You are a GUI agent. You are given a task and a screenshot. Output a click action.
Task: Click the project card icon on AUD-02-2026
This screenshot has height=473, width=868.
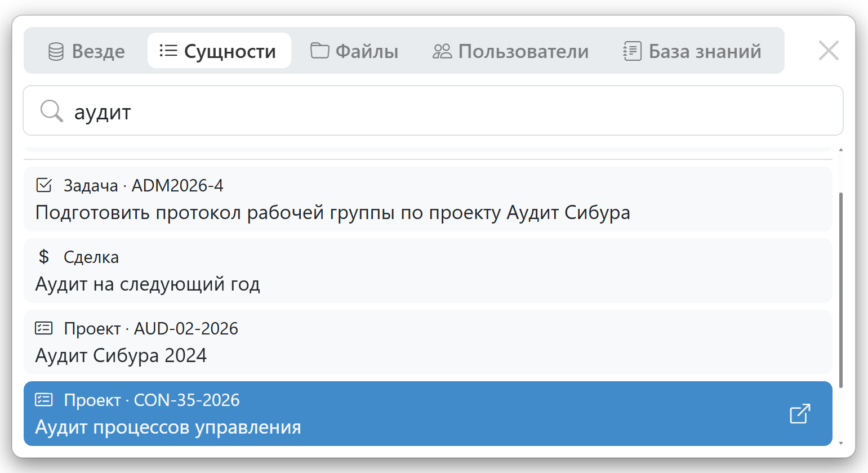tap(44, 328)
